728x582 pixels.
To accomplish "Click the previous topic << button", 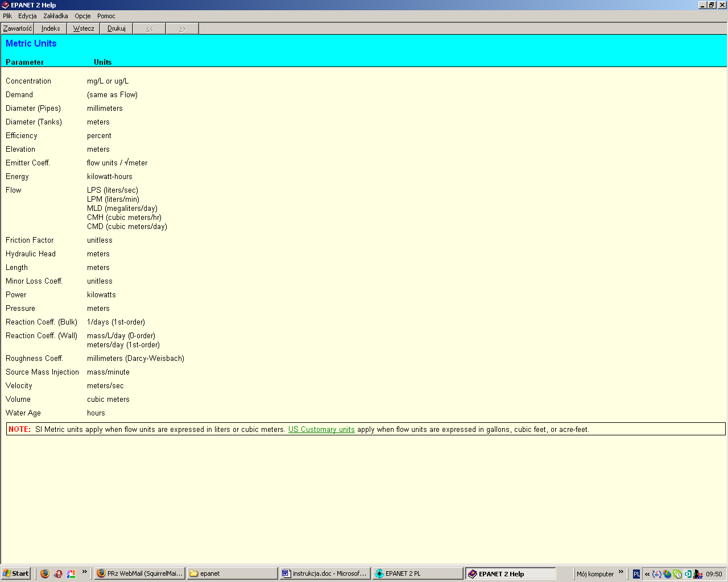I will [x=150, y=28].
